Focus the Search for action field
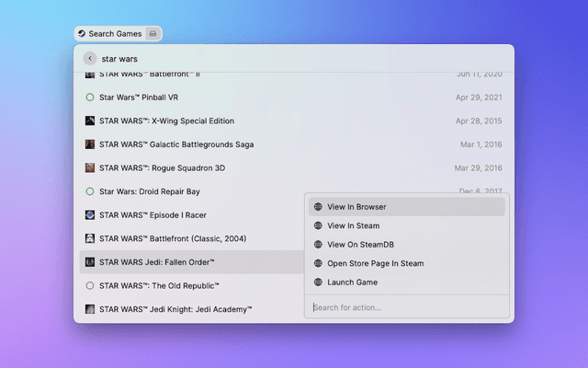This screenshot has height=368, width=588. coord(404,307)
